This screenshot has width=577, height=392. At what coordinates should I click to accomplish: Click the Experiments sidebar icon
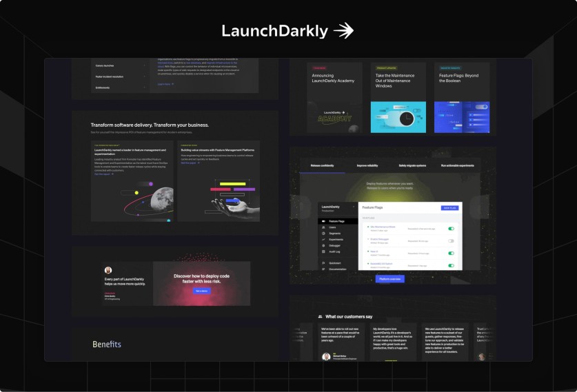(x=323, y=239)
